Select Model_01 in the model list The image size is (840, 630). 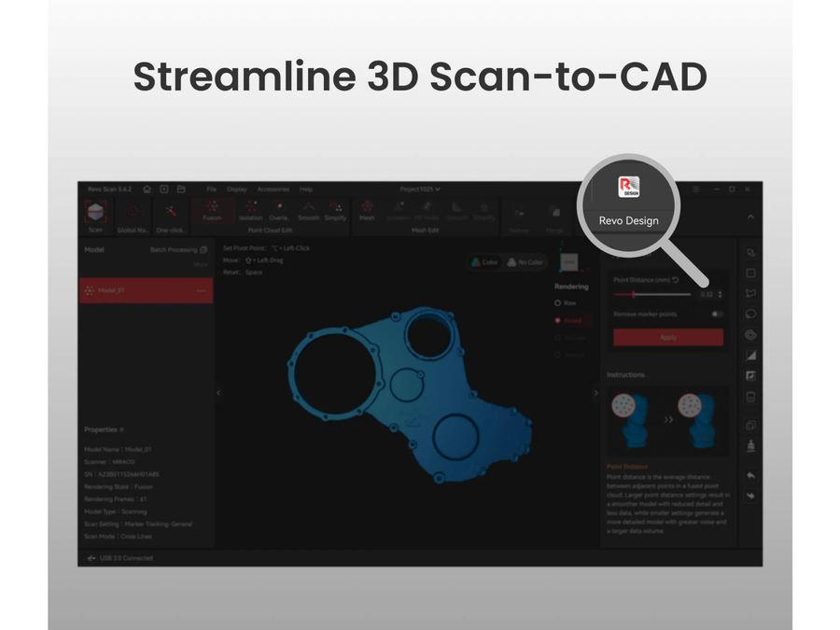(x=146, y=290)
